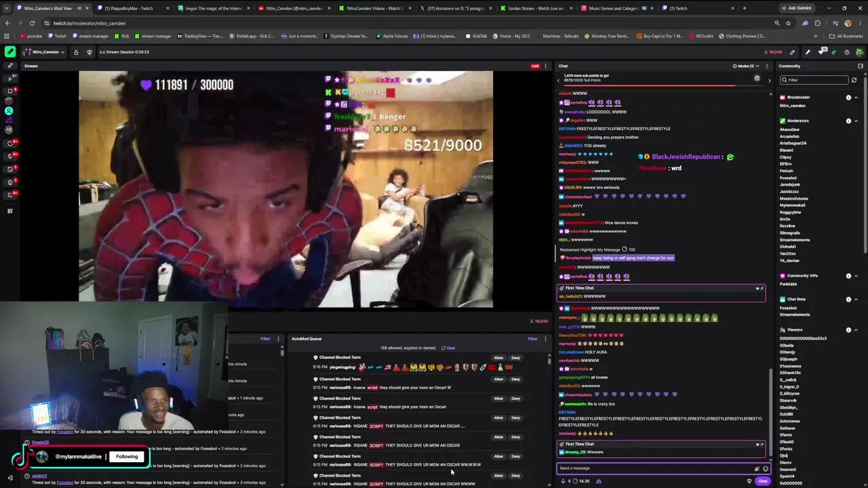Reload the page in Chrome
This screenshot has height=488, width=868.
32,23
